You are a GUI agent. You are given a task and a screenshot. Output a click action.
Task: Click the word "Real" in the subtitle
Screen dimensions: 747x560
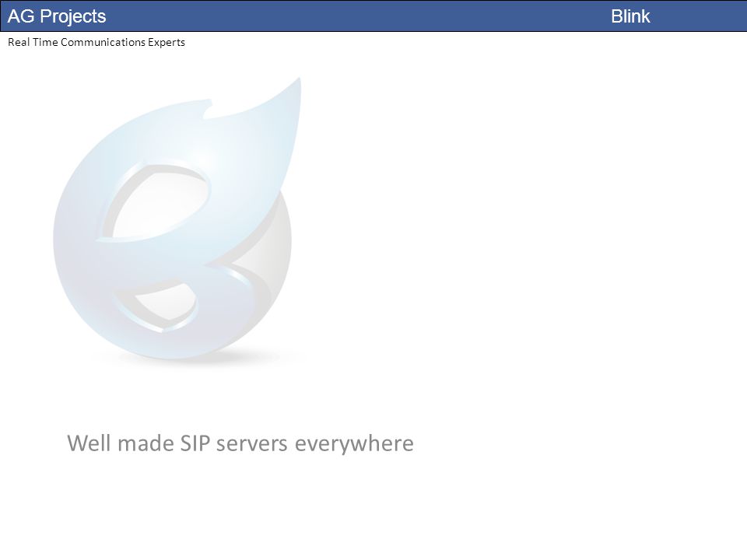click(19, 42)
